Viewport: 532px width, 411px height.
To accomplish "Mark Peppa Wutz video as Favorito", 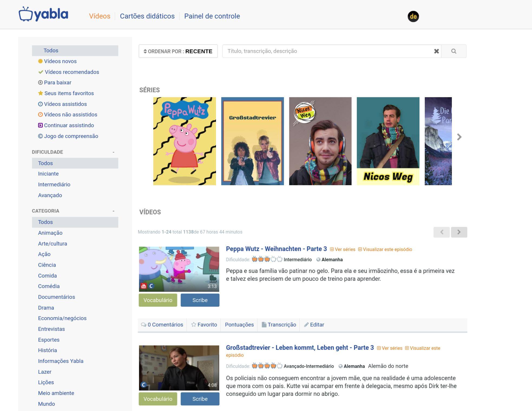I will click(x=204, y=324).
